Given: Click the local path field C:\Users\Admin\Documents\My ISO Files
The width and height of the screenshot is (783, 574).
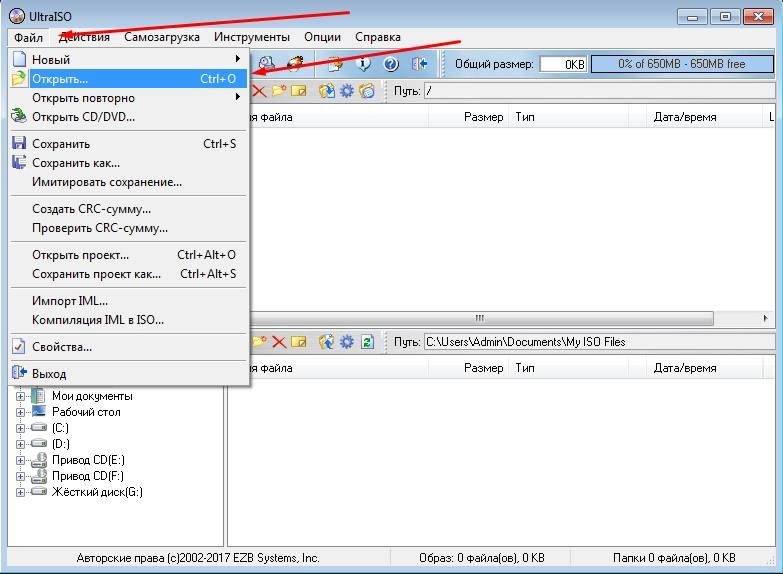Looking at the screenshot, I should (599, 342).
